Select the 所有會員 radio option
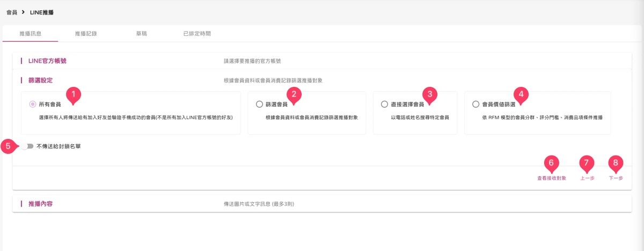Image resolution: width=644 pixels, height=251 pixels. pyautogui.click(x=33, y=104)
